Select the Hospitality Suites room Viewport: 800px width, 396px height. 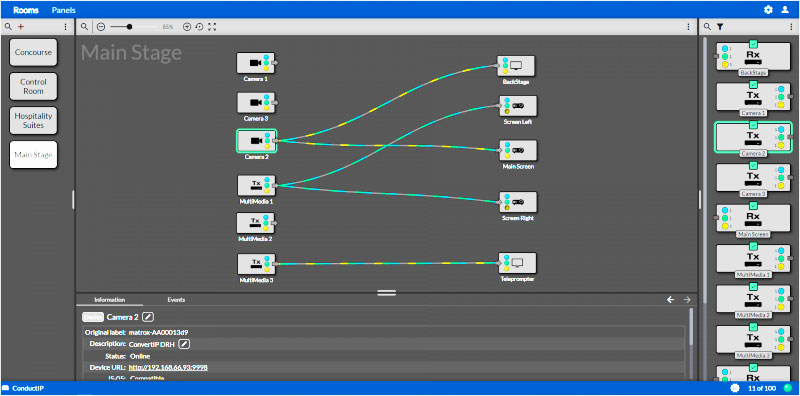pyautogui.click(x=33, y=120)
